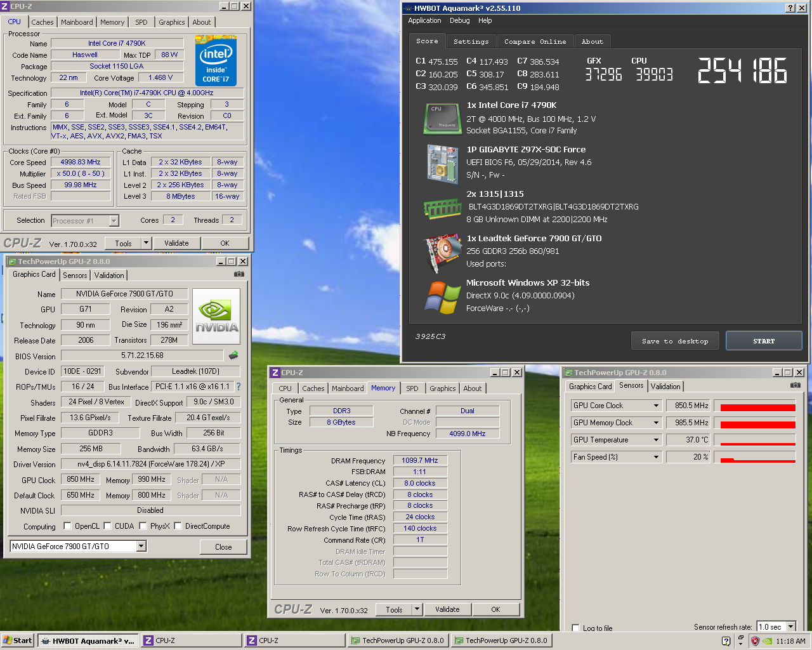Click the CPU chip icon in Aquamark
Image resolution: width=812 pixels, height=650 pixels.
coord(442,119)
